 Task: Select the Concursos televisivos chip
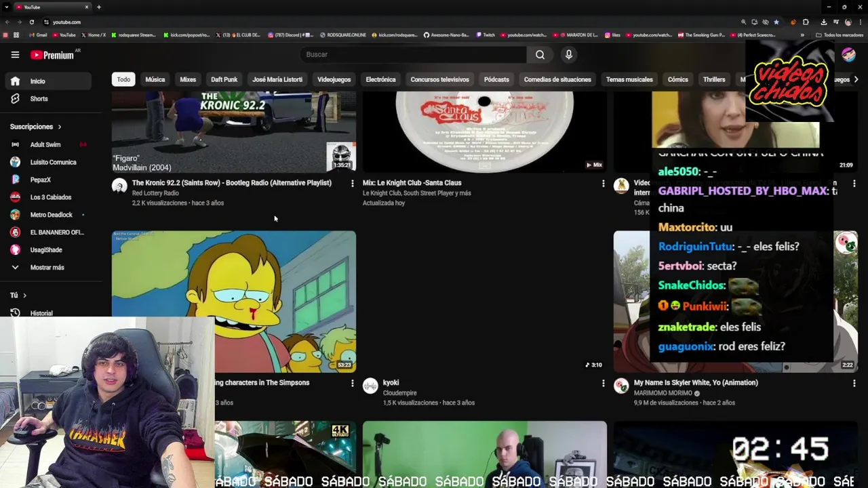coord(439,79)
